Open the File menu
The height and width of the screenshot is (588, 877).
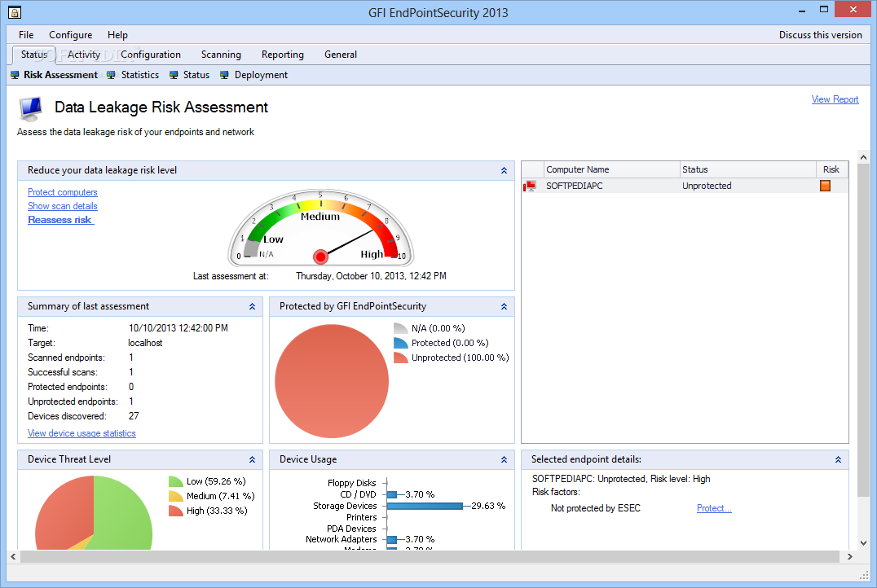coord(26,35)
